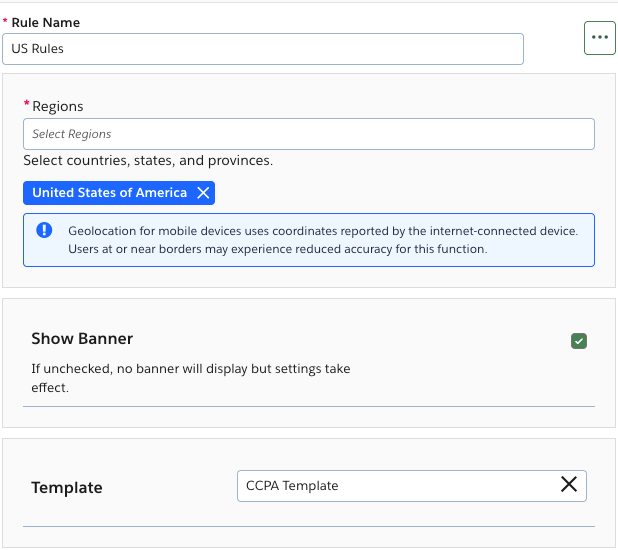Click the red asterisk beside Rule Name
The width and height of the screenshot is (618, 550).
[x=5, y=22]
